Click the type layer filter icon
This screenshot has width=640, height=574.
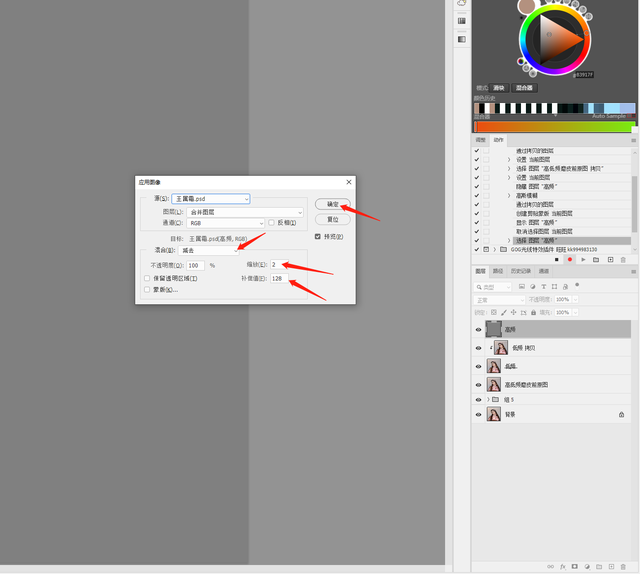point(543,287)
